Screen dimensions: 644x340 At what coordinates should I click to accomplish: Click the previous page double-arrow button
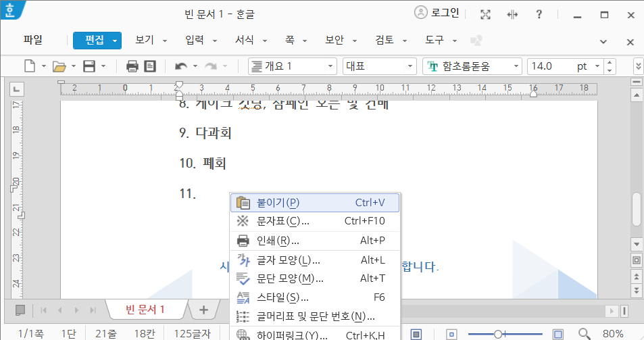[636, 276]
